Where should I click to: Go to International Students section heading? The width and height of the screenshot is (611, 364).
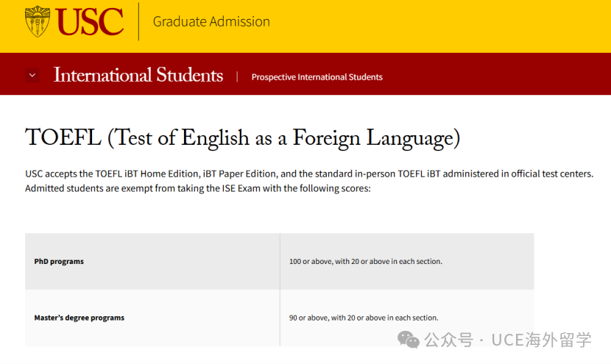point(138,75)
